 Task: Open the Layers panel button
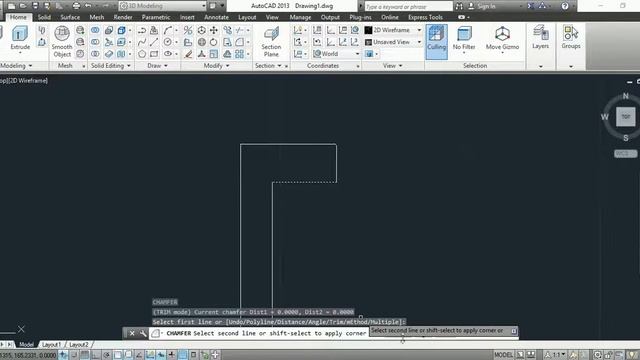[x=540, y=38]
